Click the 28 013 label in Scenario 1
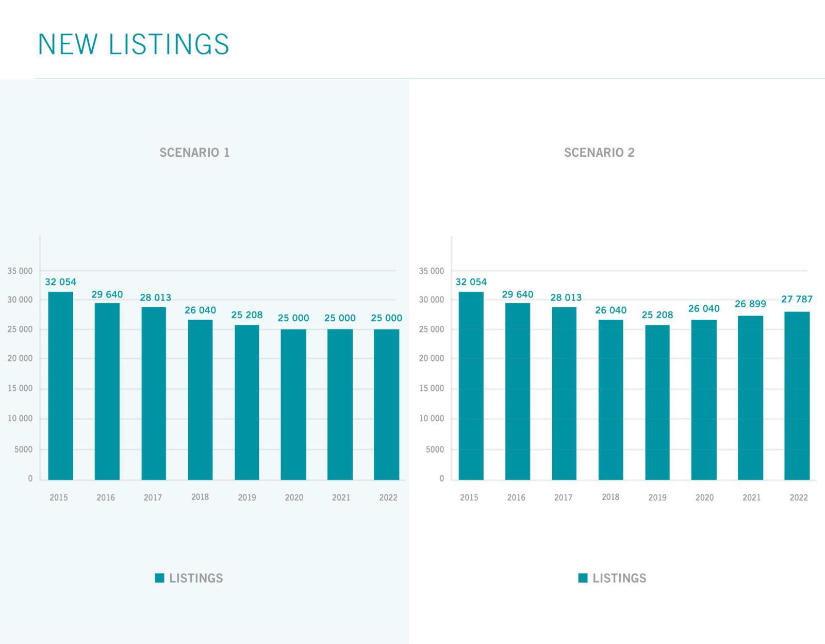 (x=155, y=298)
